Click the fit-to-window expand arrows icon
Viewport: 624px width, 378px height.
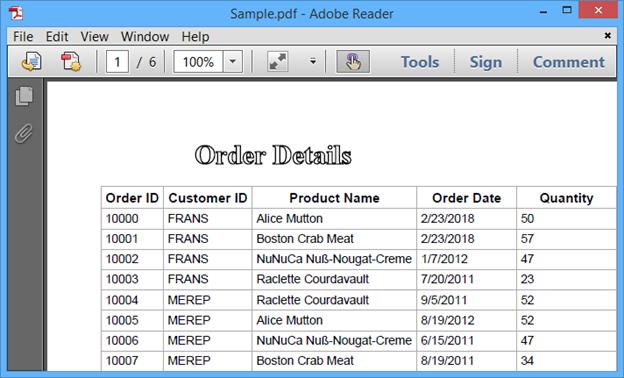tap(277, 62)
